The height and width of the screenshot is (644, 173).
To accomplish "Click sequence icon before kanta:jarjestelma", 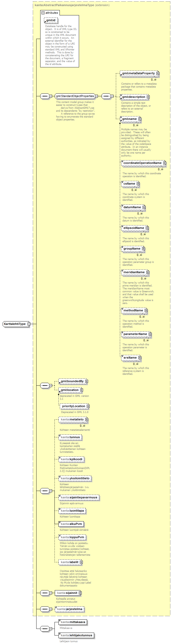I will click(45, 609).
